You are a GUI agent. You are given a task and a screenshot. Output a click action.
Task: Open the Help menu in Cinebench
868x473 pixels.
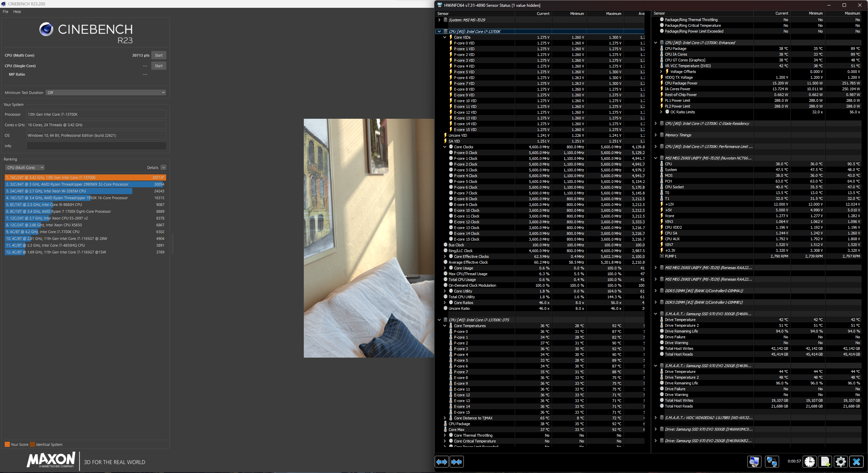(x=17, y=12)
